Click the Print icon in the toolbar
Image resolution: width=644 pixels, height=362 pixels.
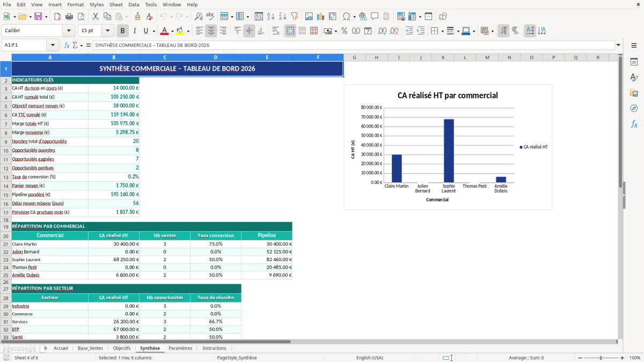click(69, 17)
